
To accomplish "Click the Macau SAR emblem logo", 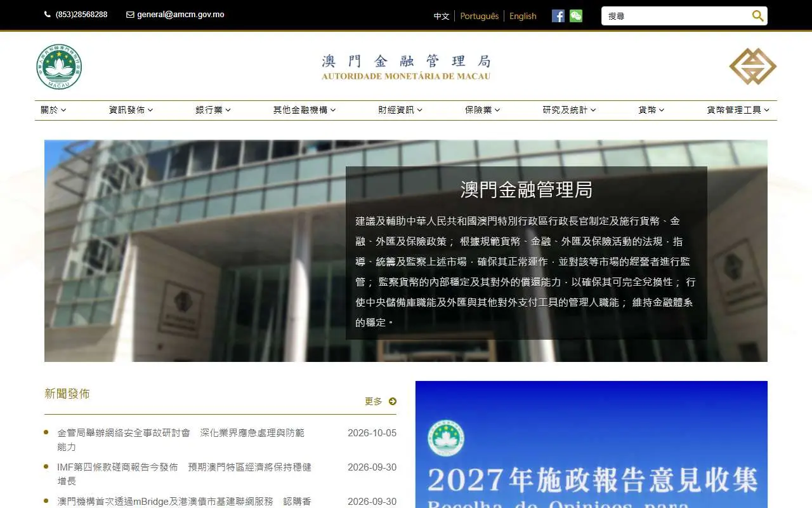I will coord(59,67).
